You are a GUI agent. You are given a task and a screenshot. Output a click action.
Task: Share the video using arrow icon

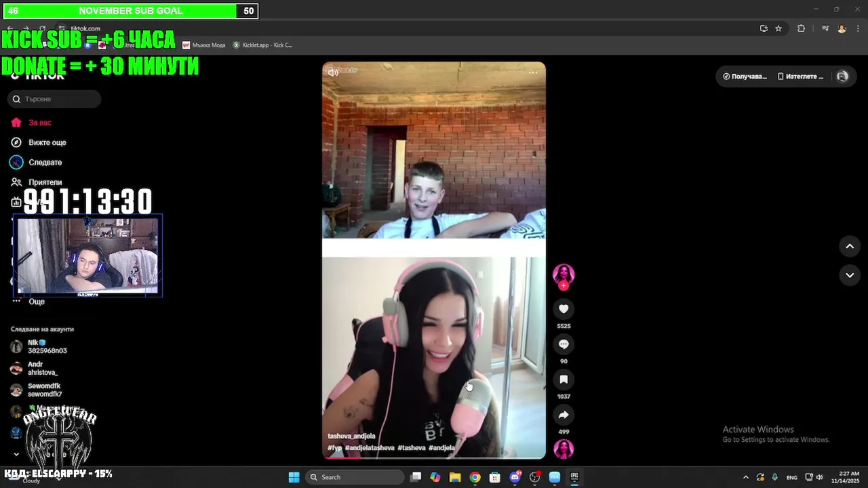click(x=564, y=415)
